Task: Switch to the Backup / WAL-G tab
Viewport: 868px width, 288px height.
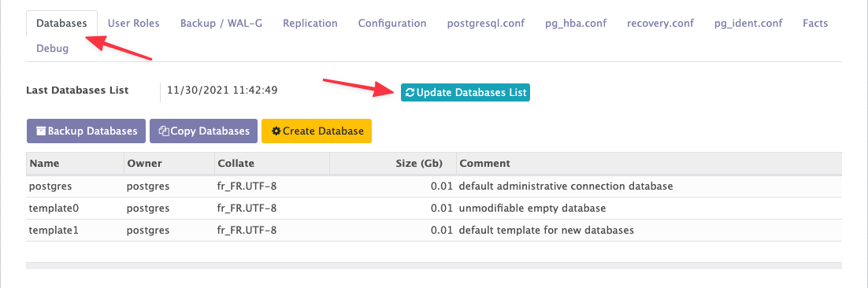Action: pyautogui.click(x=221, y=24)
